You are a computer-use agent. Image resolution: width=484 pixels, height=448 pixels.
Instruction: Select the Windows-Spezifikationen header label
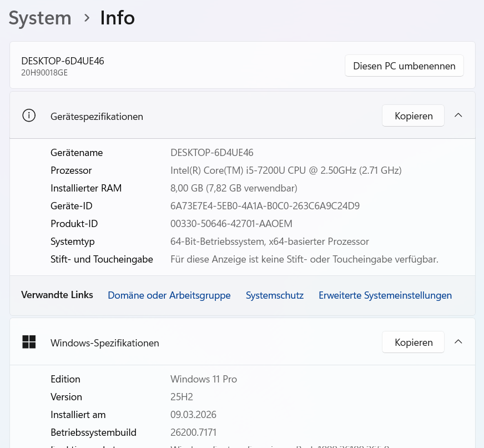pyautogui.click(x=105, y=343)
